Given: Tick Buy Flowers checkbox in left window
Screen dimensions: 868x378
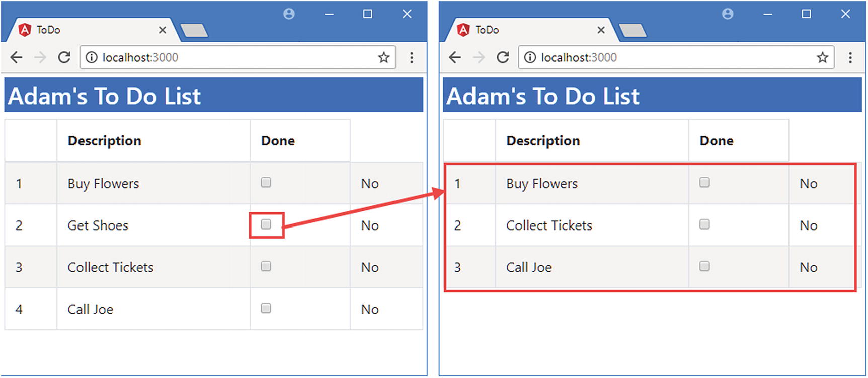Looking at the screenshot, I should click(x=266, y=182).
